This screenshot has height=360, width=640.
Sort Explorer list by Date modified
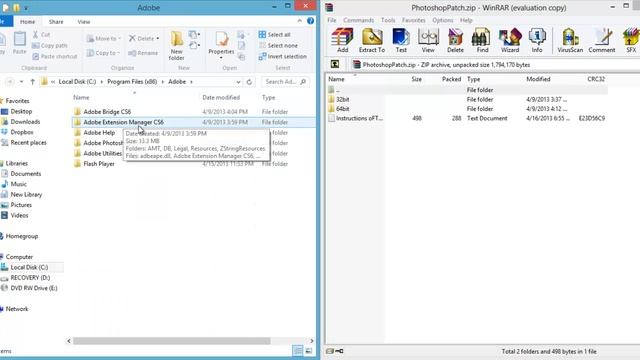point(221,98)
